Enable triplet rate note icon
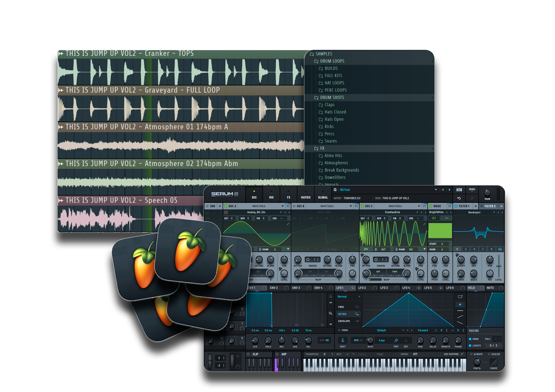Screen dimensions: 555x392 click(396, 340)
